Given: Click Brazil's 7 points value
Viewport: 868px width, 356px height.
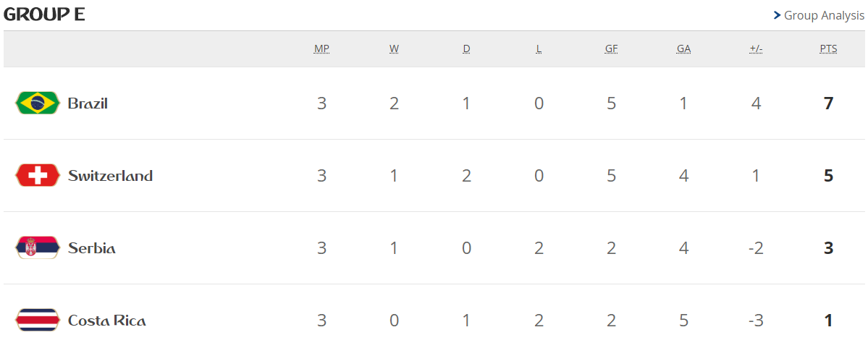Looking at the screenshot, I should [x=828, y=103].
